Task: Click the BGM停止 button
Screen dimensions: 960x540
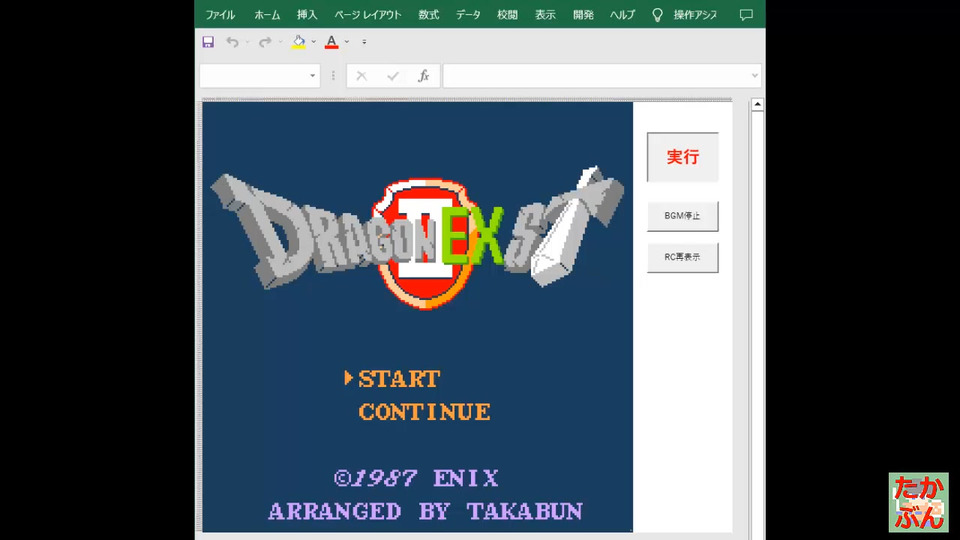Action: [683, 216]
